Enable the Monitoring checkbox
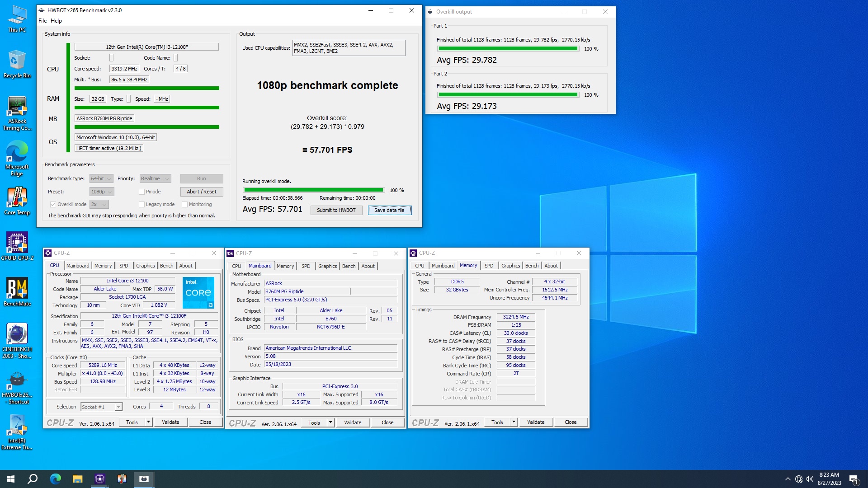Image resolution: width=868 pixels, height=488 pixels. pyautogui.click(x=184, y=204)
